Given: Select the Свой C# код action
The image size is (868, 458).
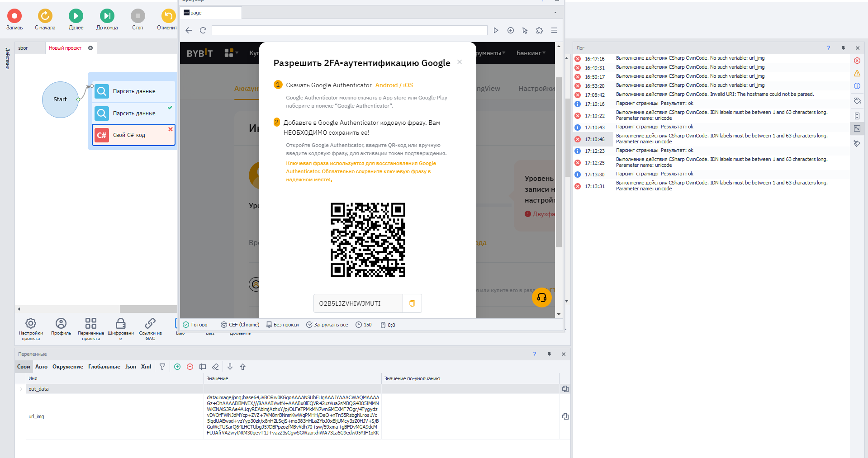Looking at the screenshot, I should pos(134,135).
